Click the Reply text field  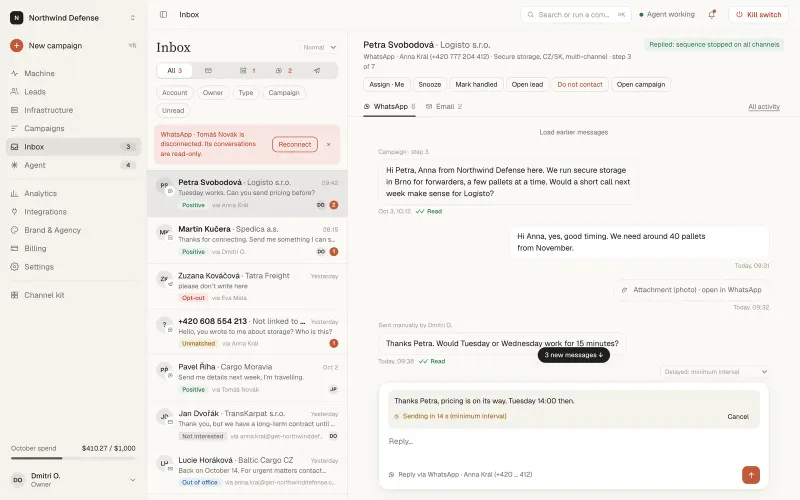click(573, 441)
